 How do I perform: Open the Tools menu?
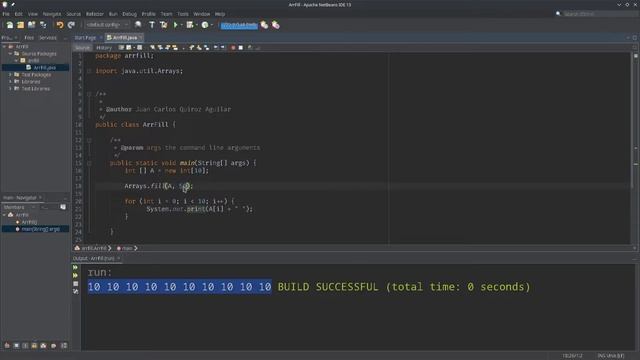tap(183, 14)
